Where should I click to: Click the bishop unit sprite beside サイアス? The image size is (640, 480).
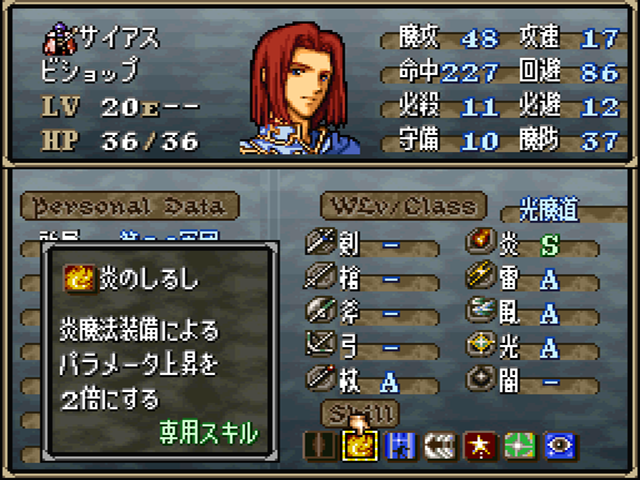point(60,39)
